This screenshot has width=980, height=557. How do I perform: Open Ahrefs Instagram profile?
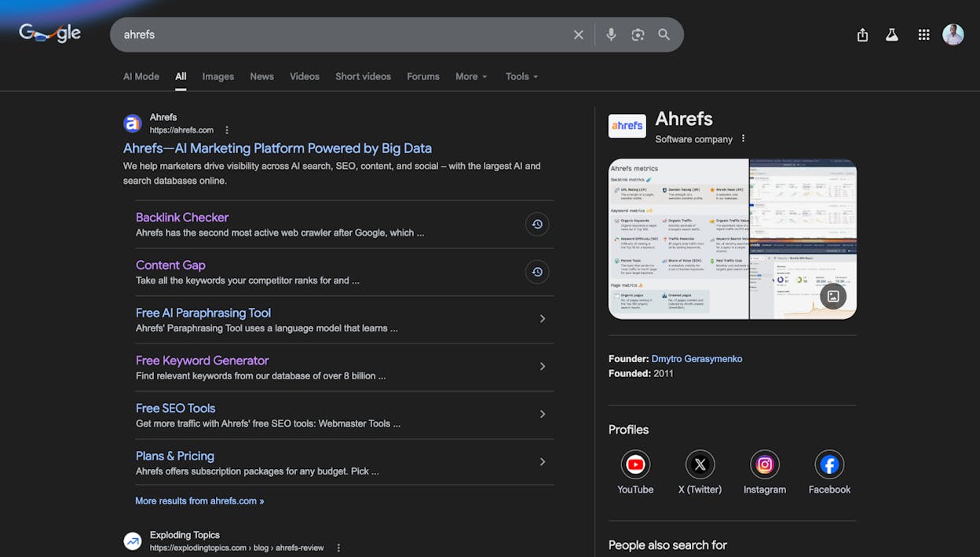(x=765, y=472)
